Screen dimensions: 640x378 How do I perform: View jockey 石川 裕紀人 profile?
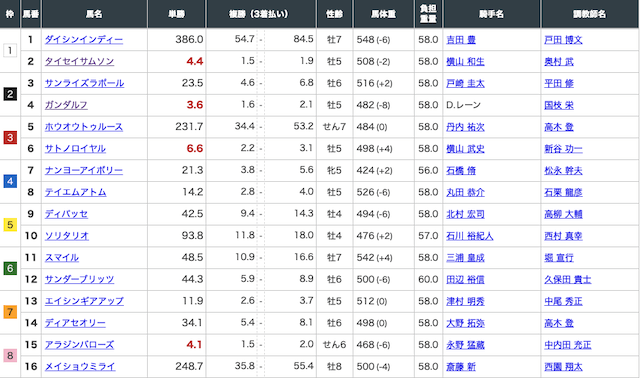(470, 236)
